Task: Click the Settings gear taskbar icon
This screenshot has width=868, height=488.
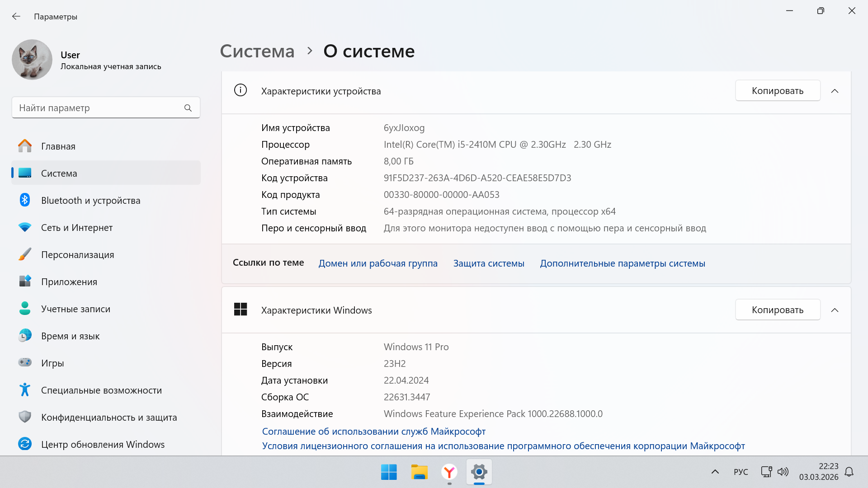Action: [x=479, y=472]
